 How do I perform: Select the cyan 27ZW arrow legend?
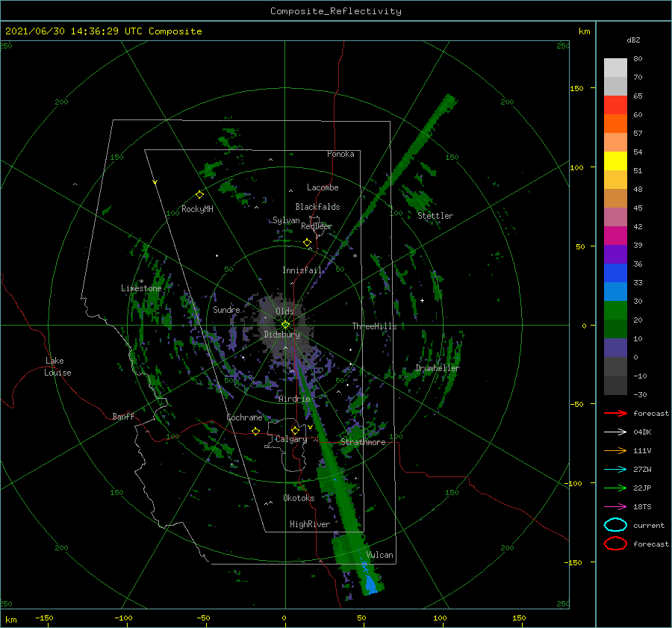pos(615,470)
